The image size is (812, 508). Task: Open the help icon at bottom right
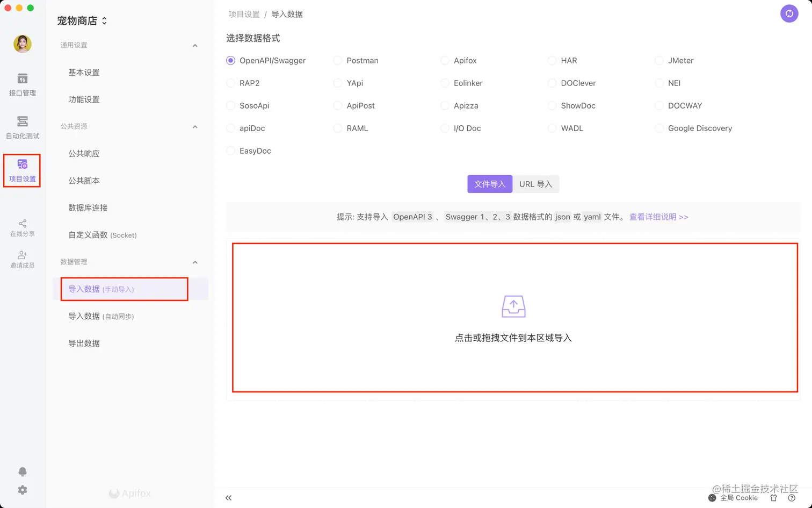point(791,498)
